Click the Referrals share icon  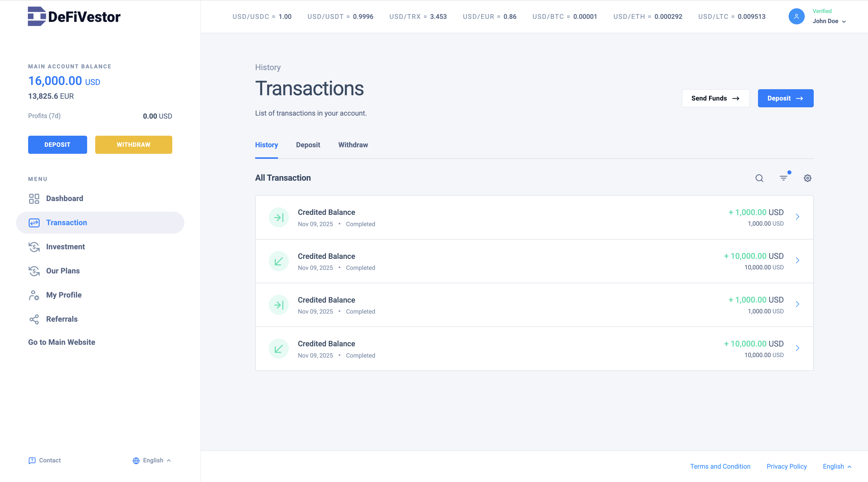pyautogui.click(x=34, y=319)
